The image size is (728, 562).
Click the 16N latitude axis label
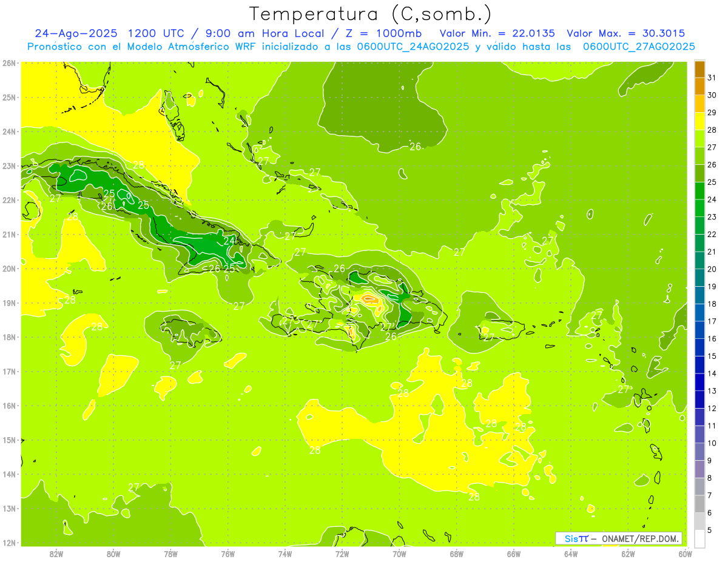click(x=9, y=405)
